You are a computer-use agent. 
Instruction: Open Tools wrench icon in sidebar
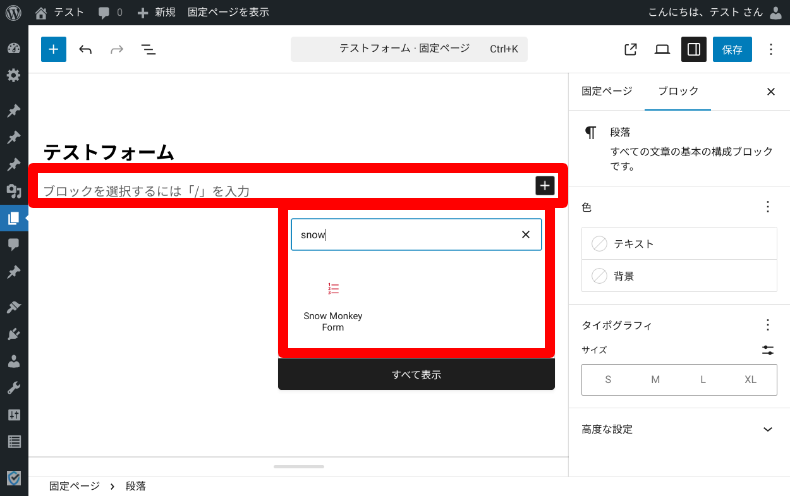14,388
